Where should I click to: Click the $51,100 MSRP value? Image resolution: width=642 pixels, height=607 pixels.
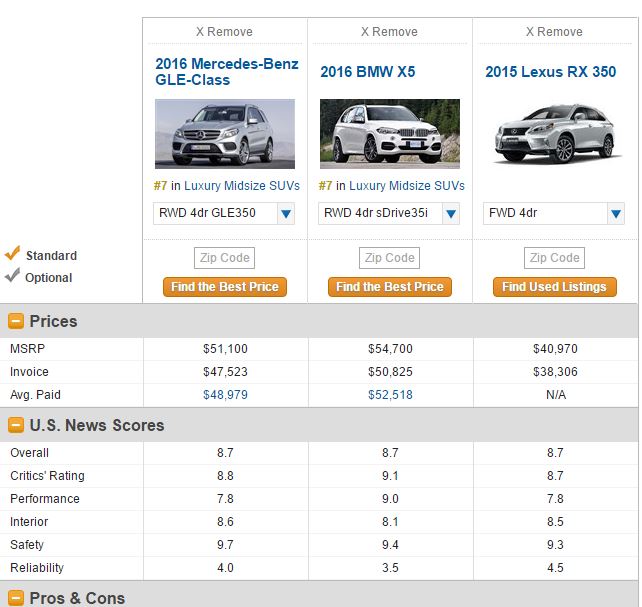point(226,349)
